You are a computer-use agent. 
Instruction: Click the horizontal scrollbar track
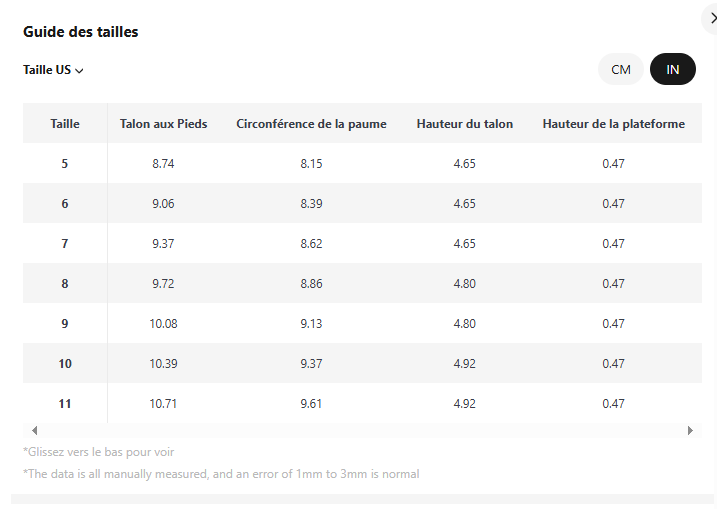coord(362,430)
